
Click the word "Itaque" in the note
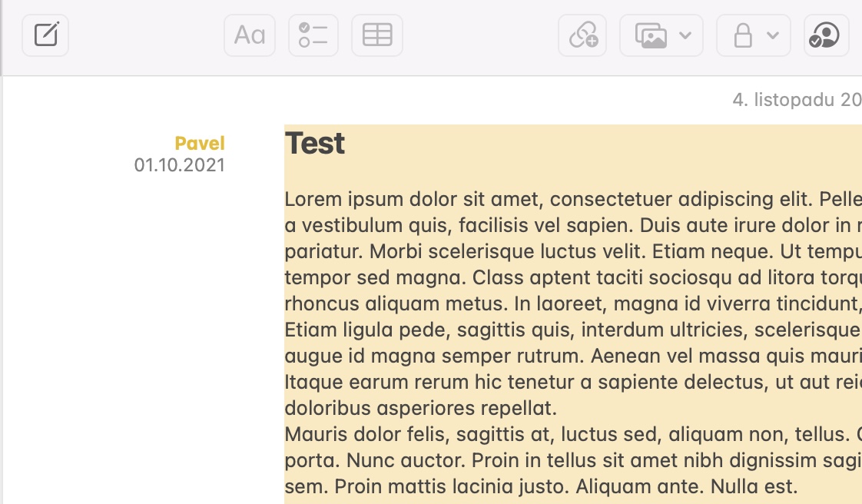(x=308, y=382)
